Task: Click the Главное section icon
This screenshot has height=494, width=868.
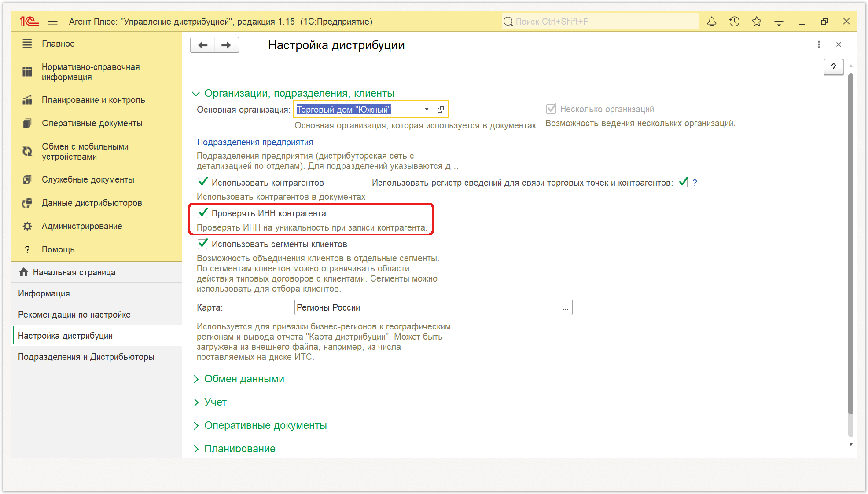Action: click(x=27, y=44)
